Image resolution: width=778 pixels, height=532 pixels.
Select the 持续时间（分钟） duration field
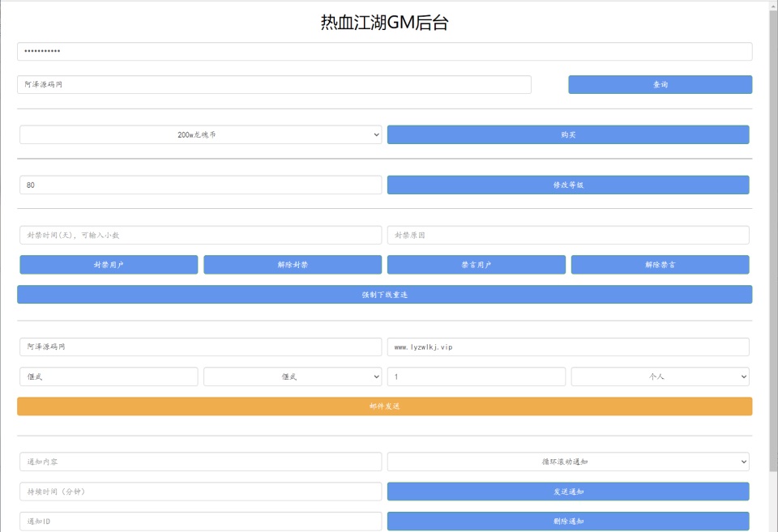(x=200, y=492)
